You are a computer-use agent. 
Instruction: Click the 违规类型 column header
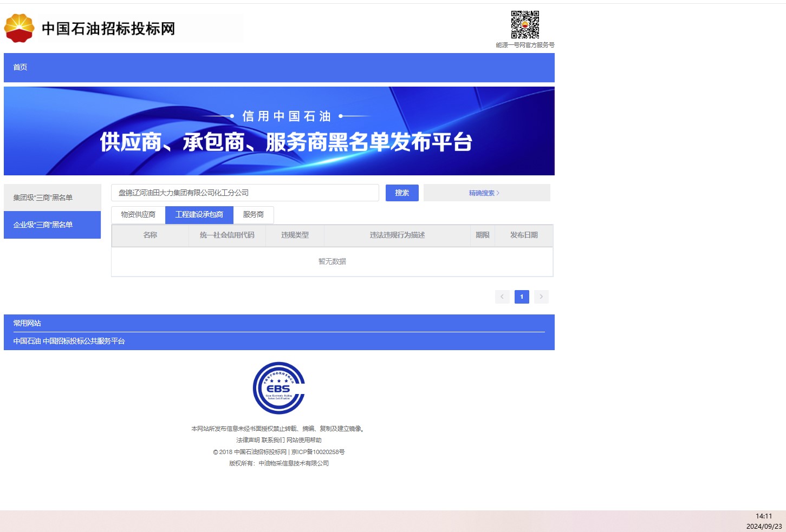coord(295,235)
